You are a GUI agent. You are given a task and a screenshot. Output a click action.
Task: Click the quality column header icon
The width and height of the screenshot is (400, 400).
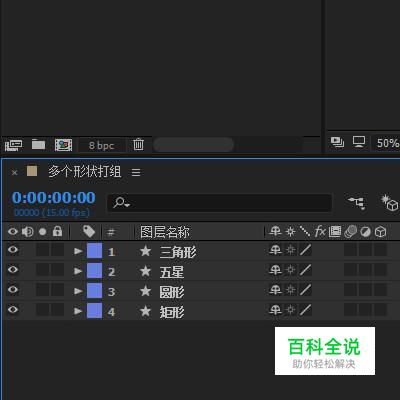(305, 231)
